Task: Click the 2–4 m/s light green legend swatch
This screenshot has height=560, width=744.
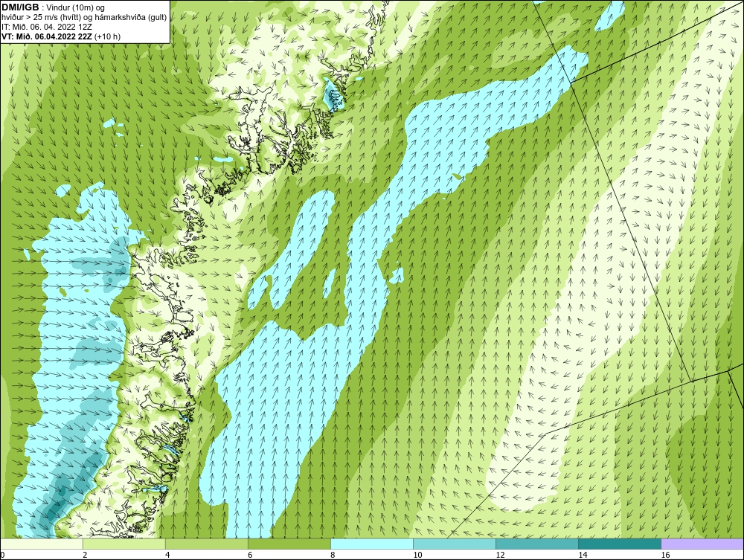Action: pos(124,544)
